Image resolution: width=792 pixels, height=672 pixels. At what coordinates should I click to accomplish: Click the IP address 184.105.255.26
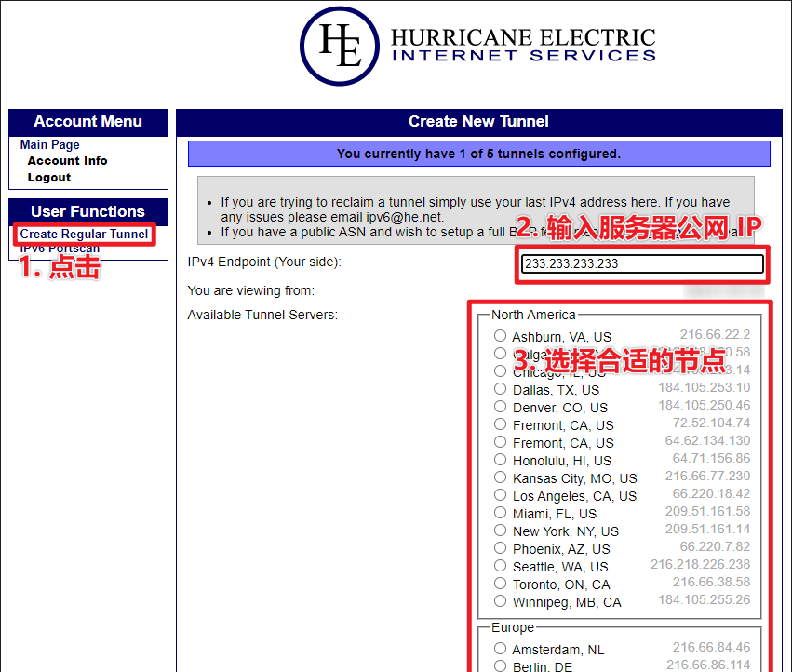(x=705, y=599)
